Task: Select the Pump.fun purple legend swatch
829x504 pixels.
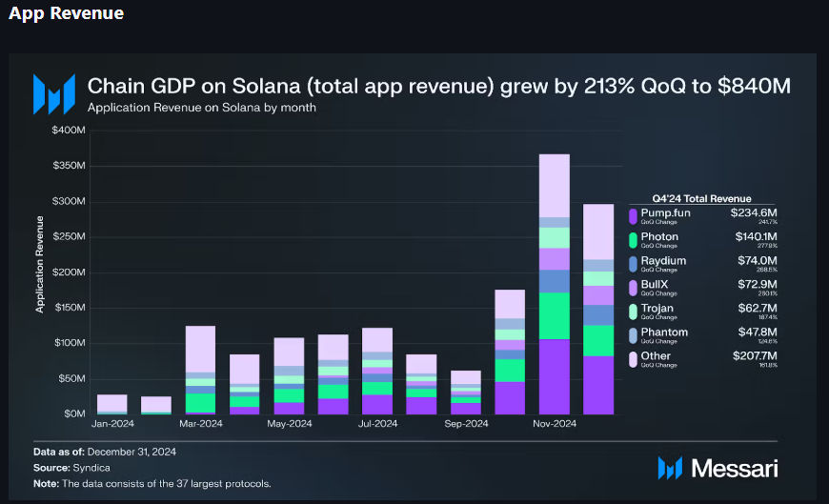Action: [x=633, y=214]
